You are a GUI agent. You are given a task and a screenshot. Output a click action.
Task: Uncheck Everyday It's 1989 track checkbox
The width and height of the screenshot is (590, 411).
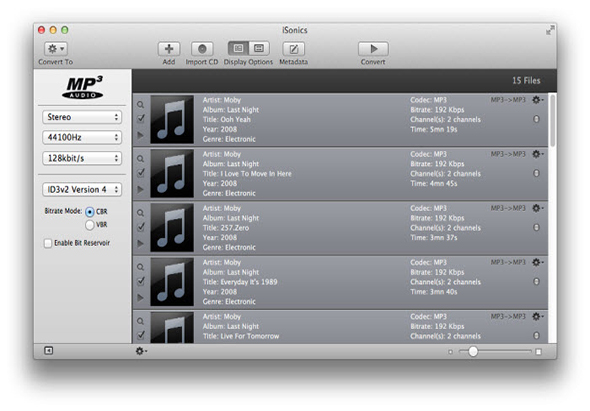point(141,281)
